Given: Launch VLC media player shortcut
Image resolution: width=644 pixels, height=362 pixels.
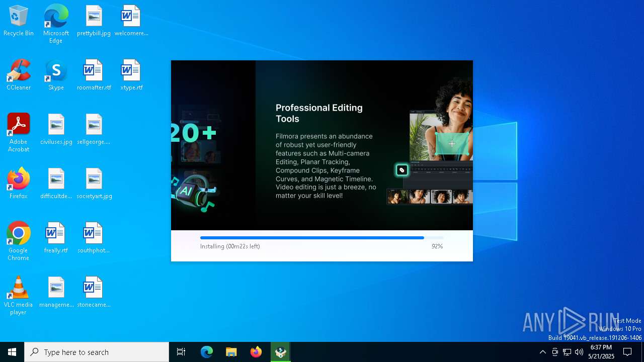Looking at the screenshot, I should [x=19, y=296].
